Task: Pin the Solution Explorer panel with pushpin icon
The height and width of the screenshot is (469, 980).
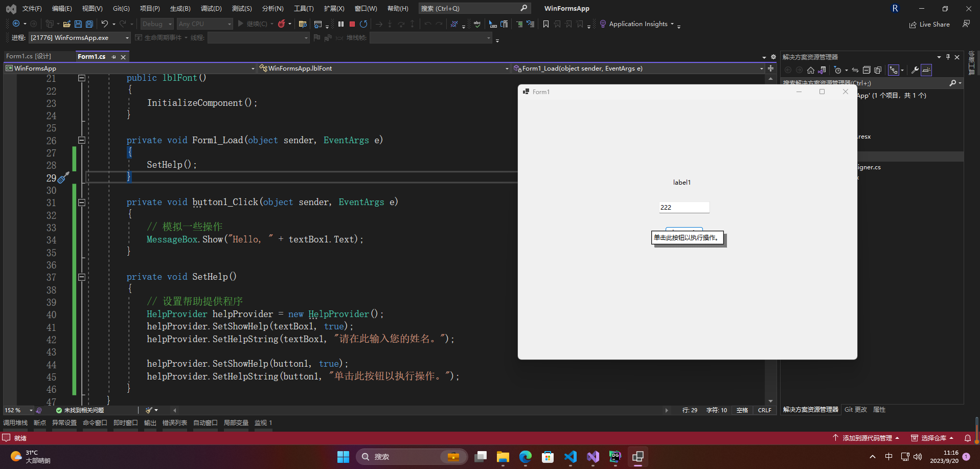Action: pyautogui.click(x=948, y=57)
